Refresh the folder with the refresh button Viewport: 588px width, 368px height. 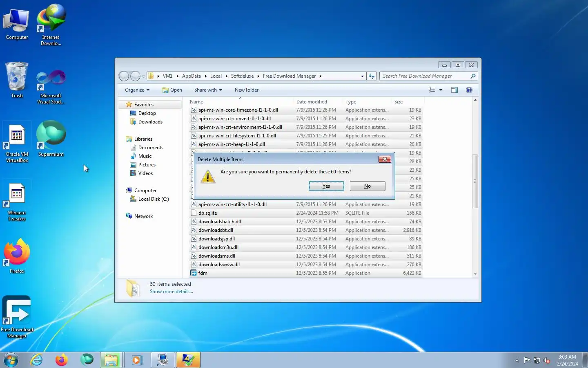click(372, 76)
